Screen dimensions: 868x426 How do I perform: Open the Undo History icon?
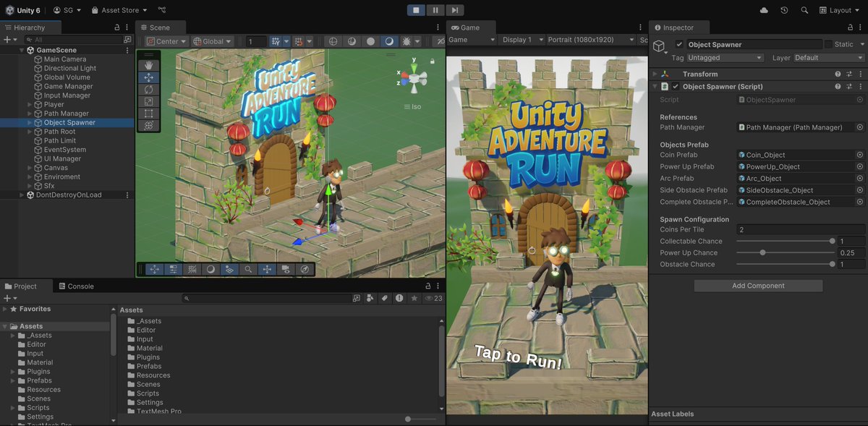(x=785, y=10)
